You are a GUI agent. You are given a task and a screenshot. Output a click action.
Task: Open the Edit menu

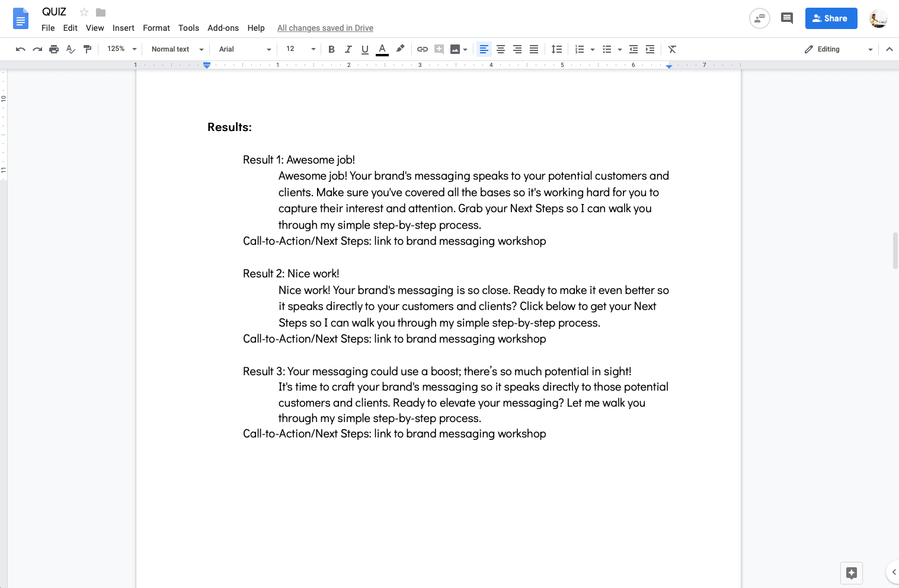[70, 28]
